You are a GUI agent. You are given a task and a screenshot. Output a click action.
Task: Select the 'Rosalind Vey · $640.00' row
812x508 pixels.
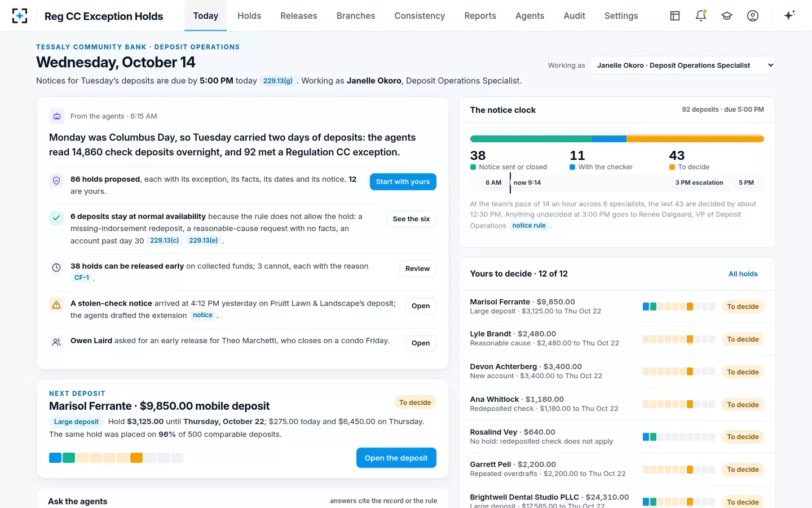[617, 437]
